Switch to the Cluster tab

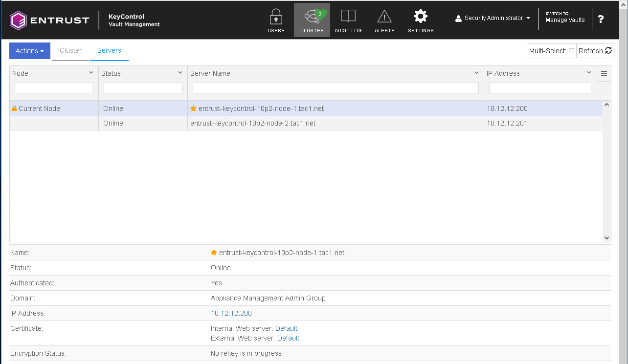pyautogui.click(x=70, y=50)
